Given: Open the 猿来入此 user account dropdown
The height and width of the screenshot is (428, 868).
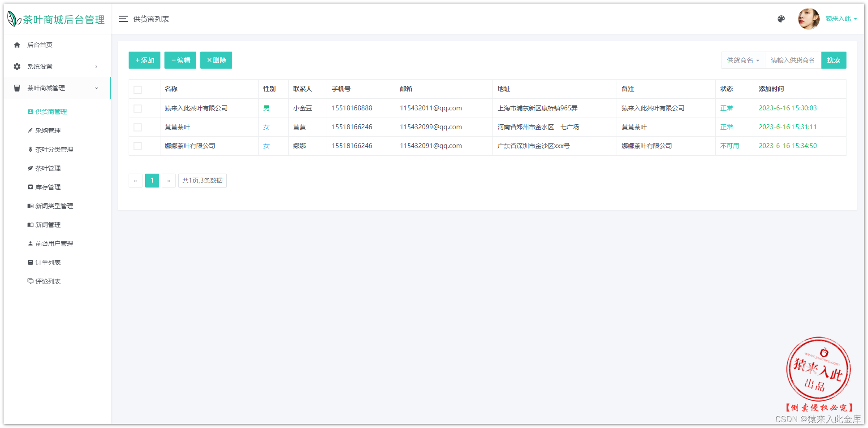Looking at the screenshot, I should pos(841,18).
